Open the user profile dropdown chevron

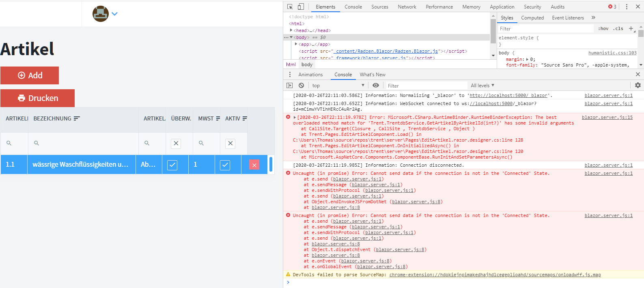point(114,14)
